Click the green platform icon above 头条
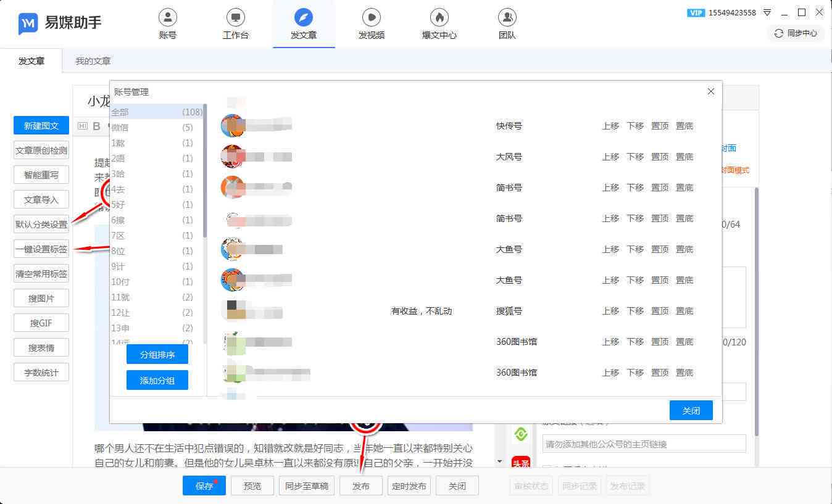Viewport: 832px width, 504px height. pos(521,434)
